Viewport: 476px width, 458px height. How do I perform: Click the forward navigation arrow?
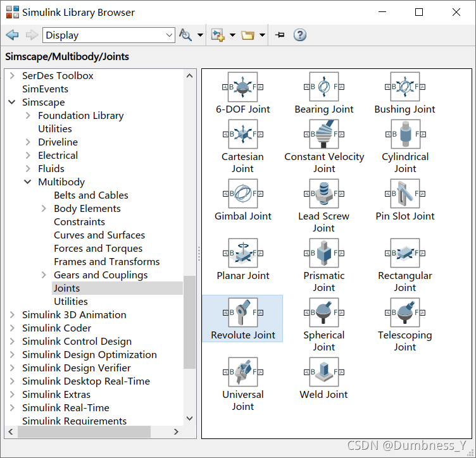tap(32, 35)
